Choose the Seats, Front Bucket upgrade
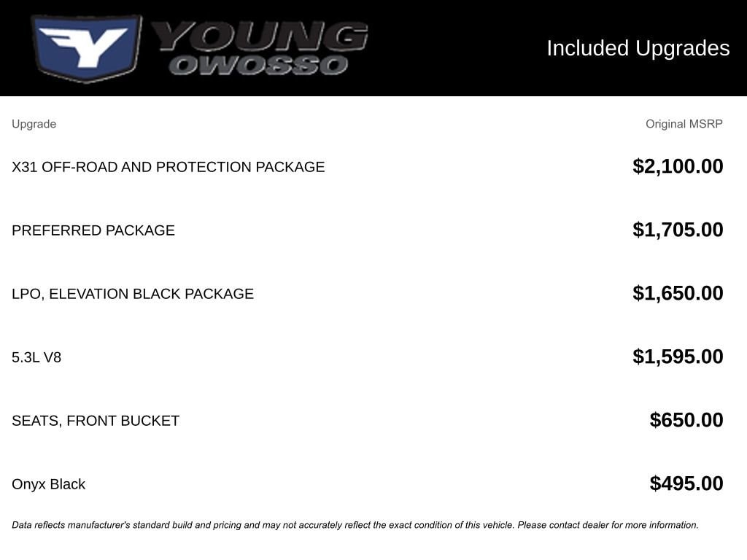 (96, 421)
